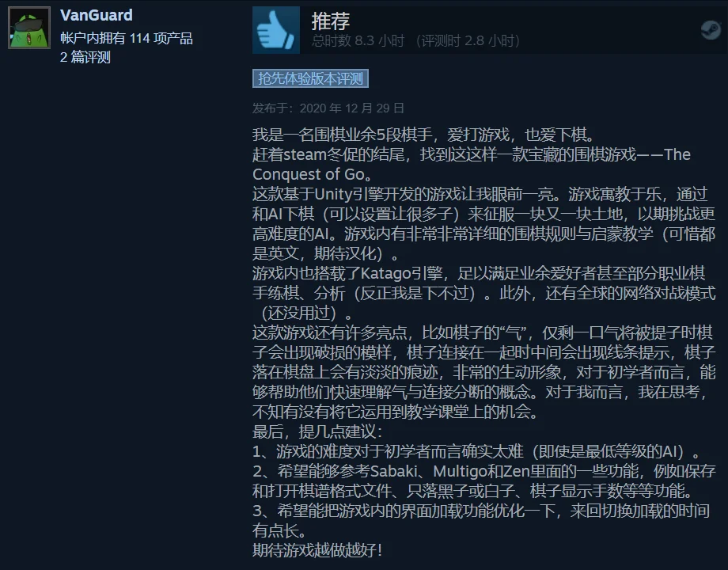This screenshot has height=570, width=728.
Task: Open VanGuard's profile avatar image
Action: point(29,28)
